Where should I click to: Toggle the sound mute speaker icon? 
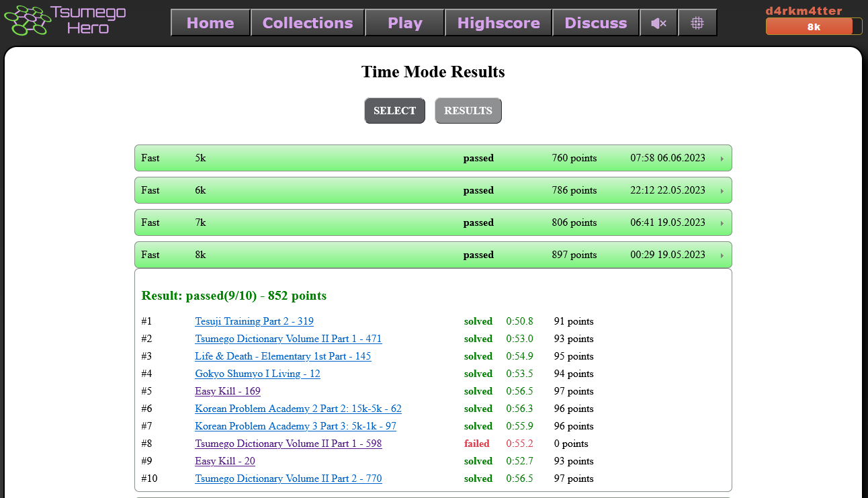click(658, 23)
